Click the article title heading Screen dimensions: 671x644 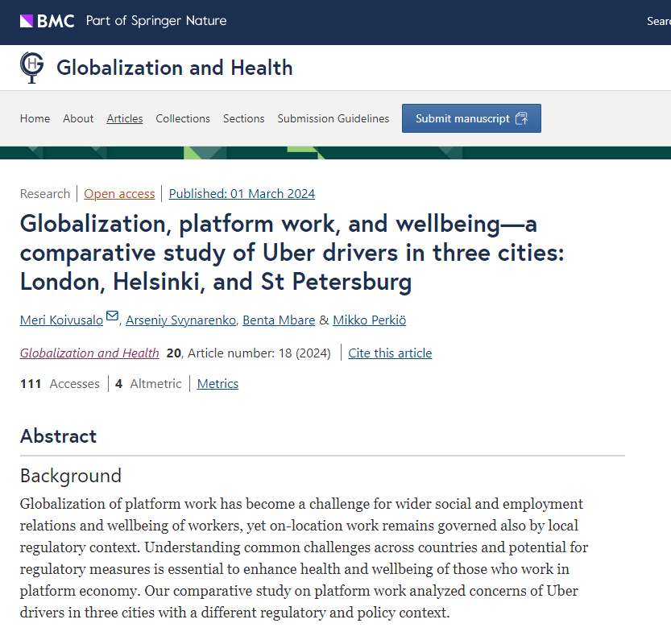coord(292,253)
